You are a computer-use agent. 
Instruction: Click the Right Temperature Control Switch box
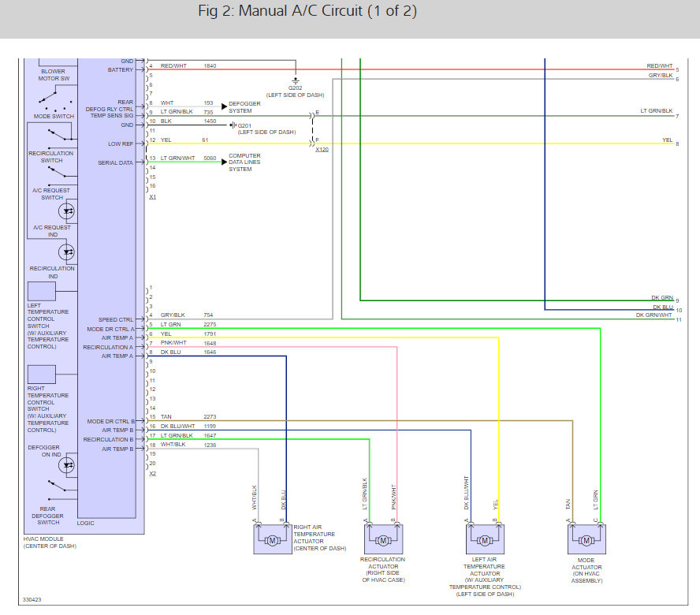(x=42, y=375)
